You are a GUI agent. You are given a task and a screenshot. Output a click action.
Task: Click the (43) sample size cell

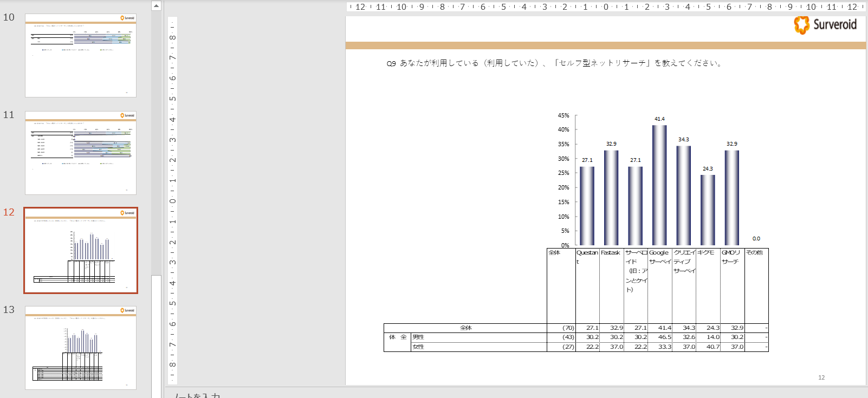point(561,337)
